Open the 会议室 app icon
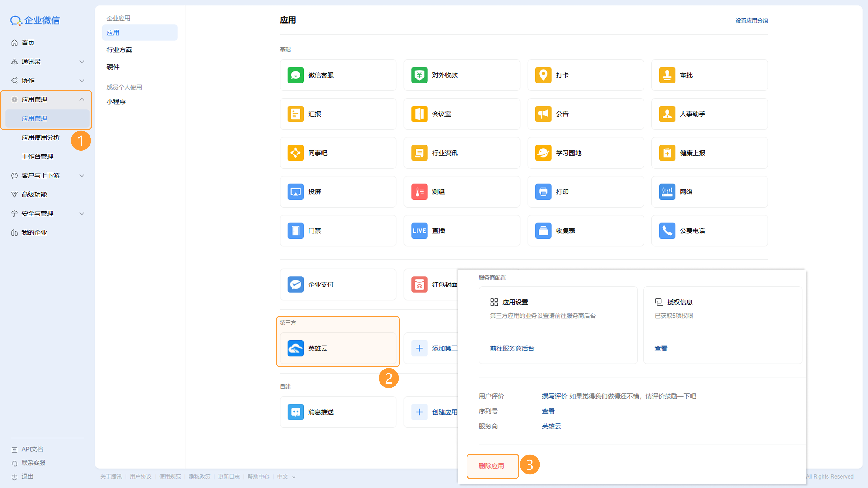The width and height of the screenshot is (868, 488). pyautogui.click(x=419, y=114)
